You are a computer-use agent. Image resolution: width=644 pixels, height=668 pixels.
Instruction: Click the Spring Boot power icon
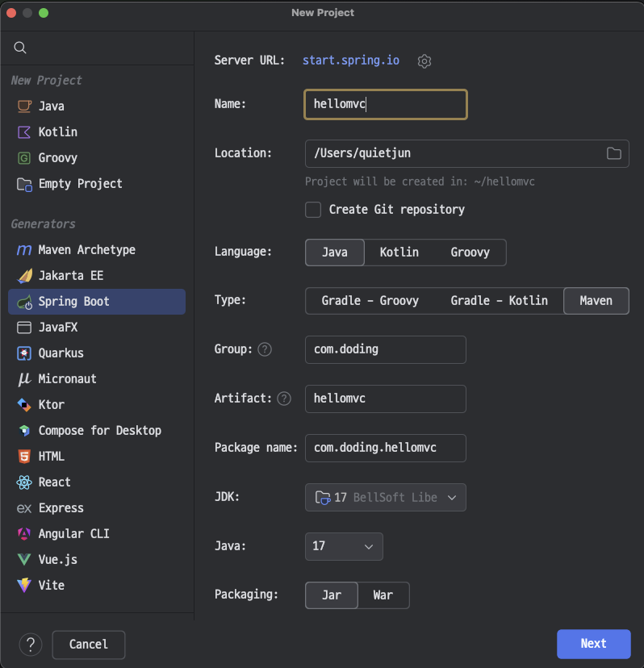point(24,302)
